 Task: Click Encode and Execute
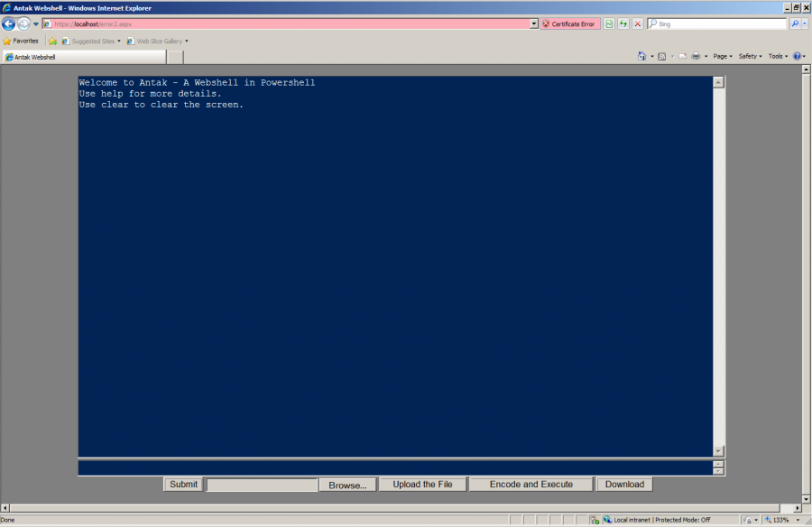(x=530, y=484)
